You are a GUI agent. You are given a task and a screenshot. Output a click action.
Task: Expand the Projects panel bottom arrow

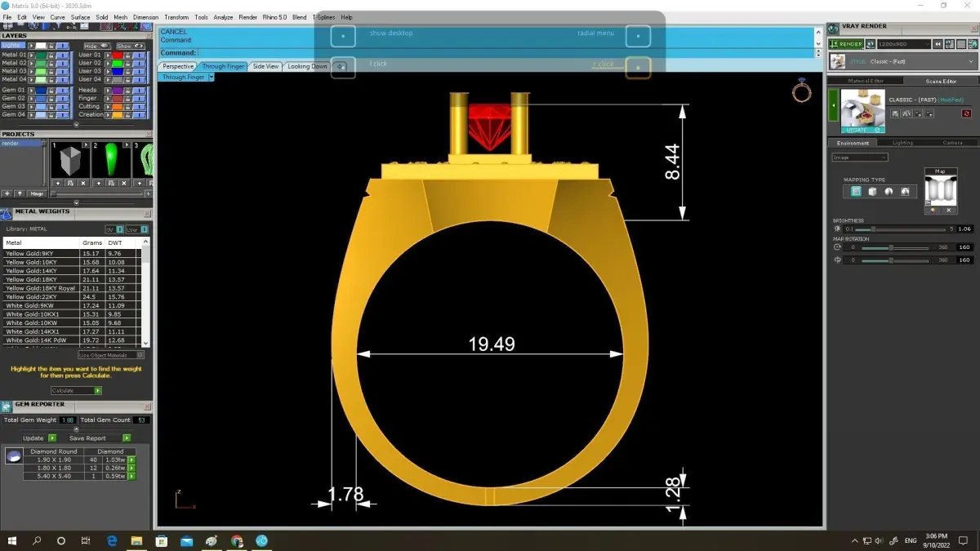click(x=77, y=202)
